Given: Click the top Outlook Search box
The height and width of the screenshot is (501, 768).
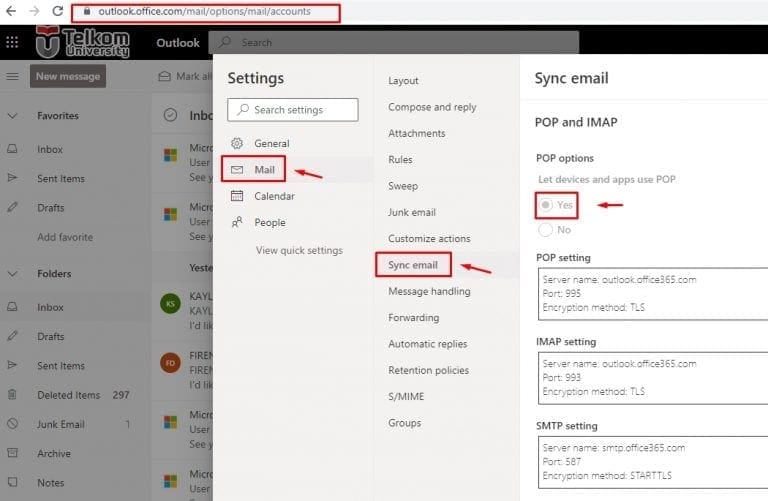Looking at the screenshot, I should (394, 43).
